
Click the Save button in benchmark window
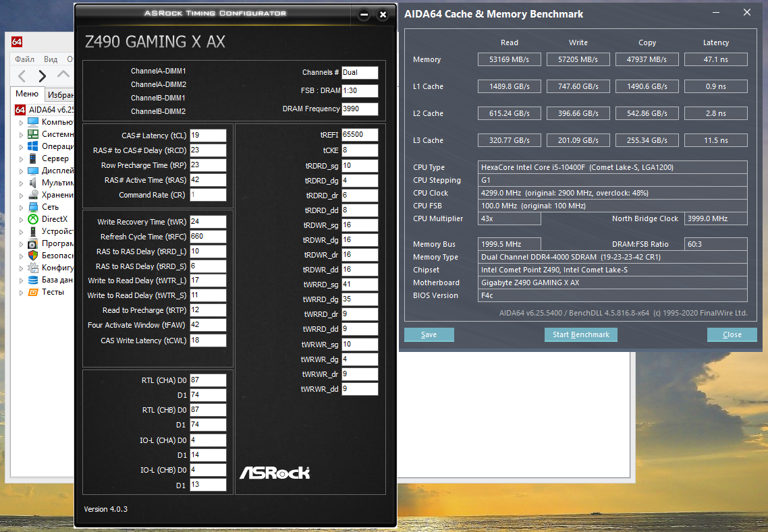tap(429, 334)
